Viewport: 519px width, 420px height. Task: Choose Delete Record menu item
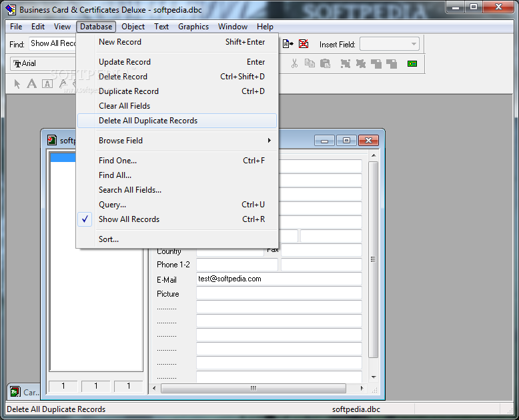[x=177, y=77]
